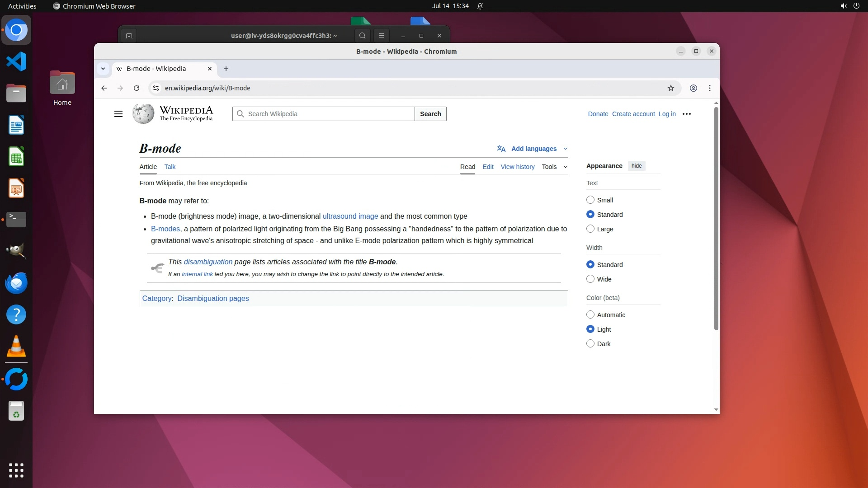Open the View history tab
Screen dimensions: 868x488
click(x=517, y=167)
